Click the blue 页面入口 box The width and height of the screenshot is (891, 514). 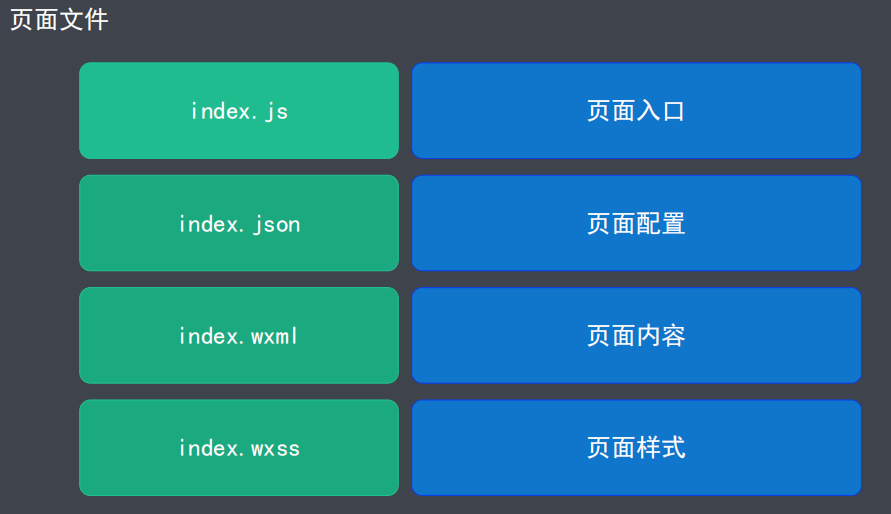(x=636, y=111)
